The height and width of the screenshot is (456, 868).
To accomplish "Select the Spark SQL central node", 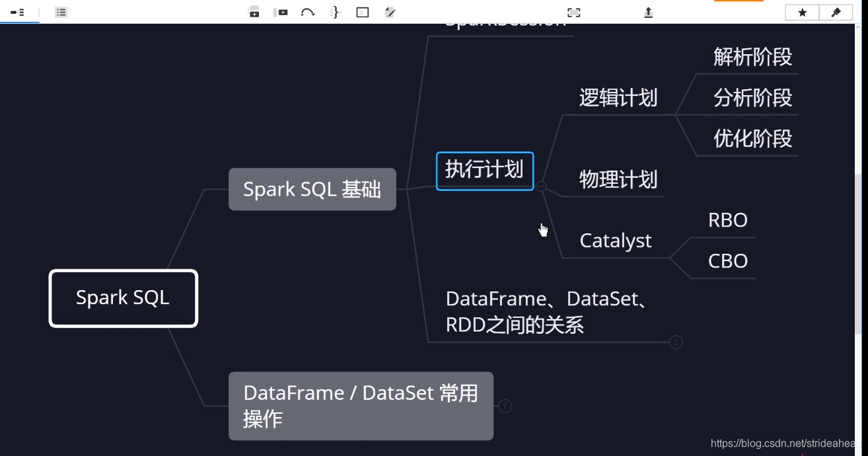I will 124,298.
